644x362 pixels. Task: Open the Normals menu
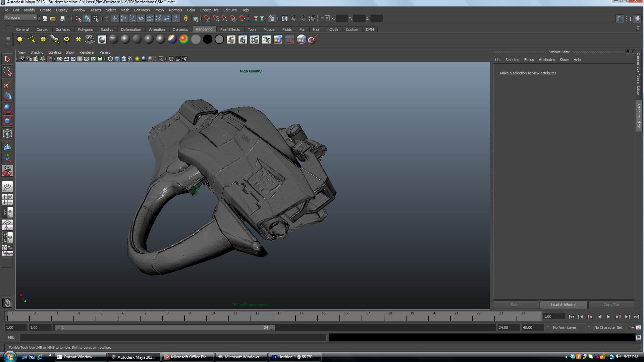point(175,10)
